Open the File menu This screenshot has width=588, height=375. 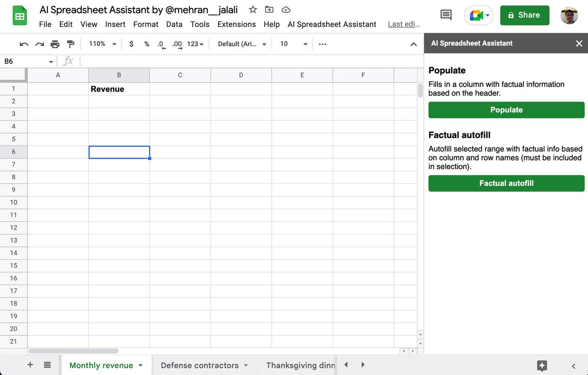tap(45, 24)
